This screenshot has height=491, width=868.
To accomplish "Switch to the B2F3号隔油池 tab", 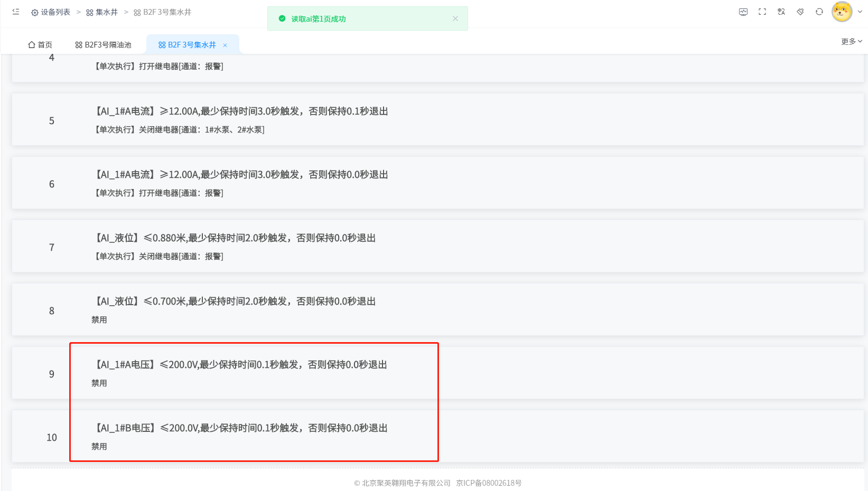I will point(103,45).
